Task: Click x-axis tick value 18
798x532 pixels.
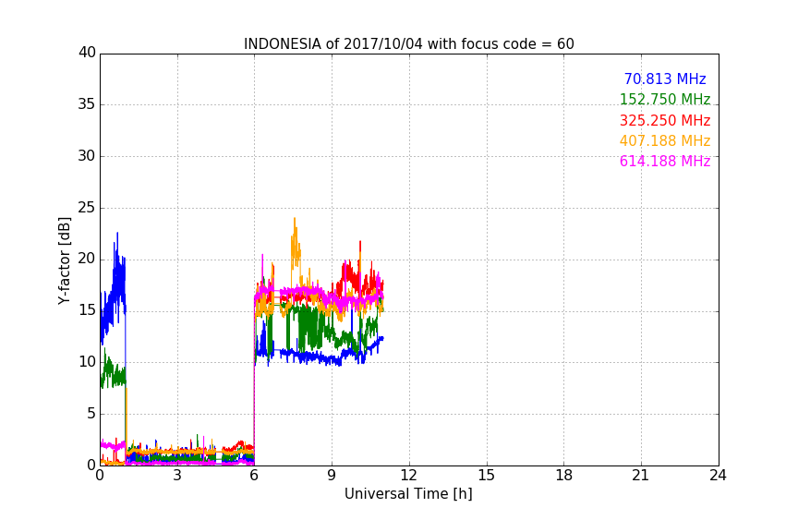Action: (564, 476)
